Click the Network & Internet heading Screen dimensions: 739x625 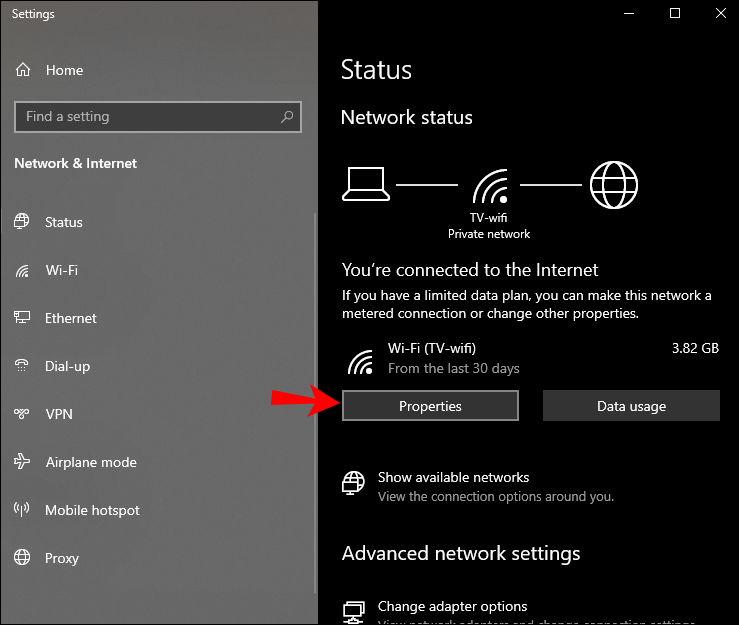pos(75,164)
